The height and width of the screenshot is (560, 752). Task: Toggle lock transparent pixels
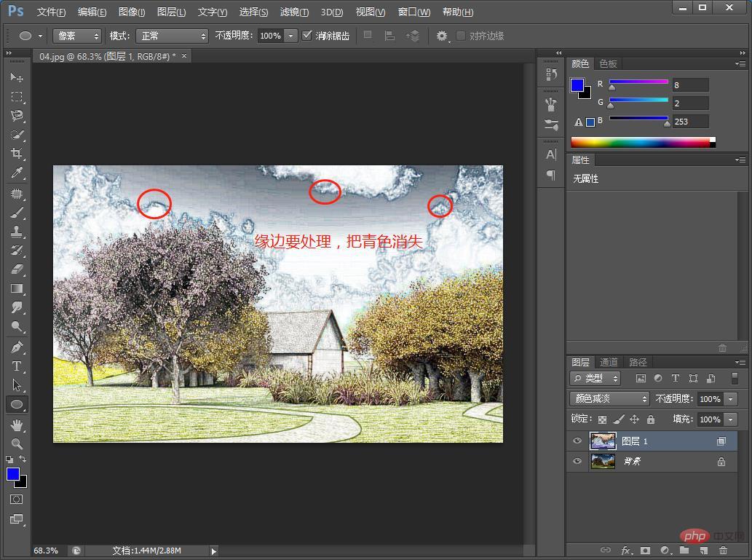click(602, 419)
